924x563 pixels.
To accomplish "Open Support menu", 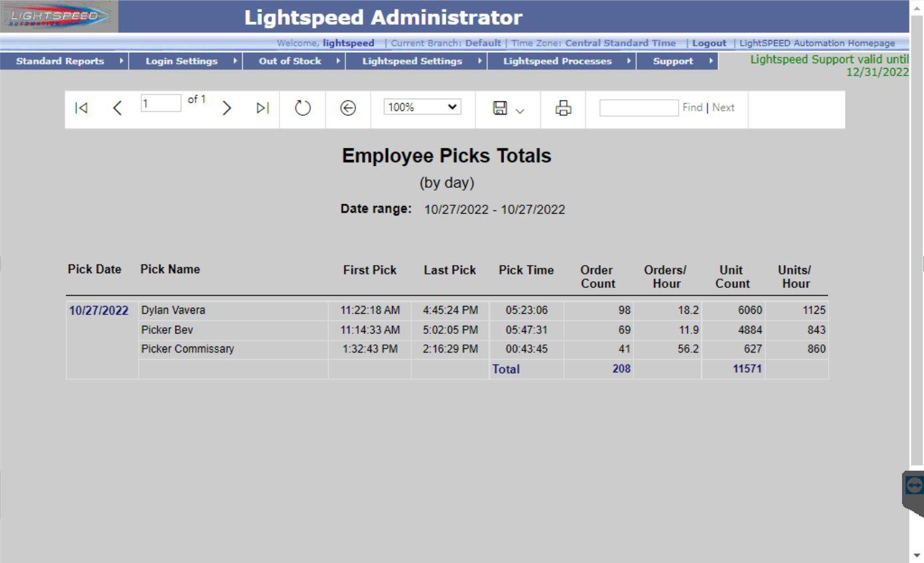I will (678, 61).
